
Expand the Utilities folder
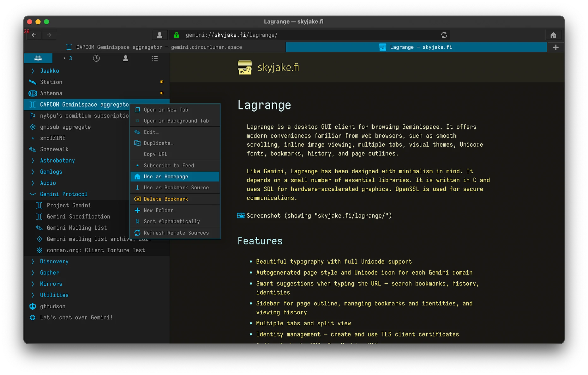click(97, 295)
